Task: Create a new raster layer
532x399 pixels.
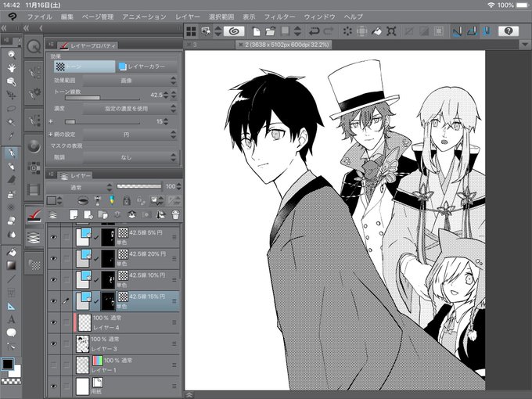Action: (74, 214)
